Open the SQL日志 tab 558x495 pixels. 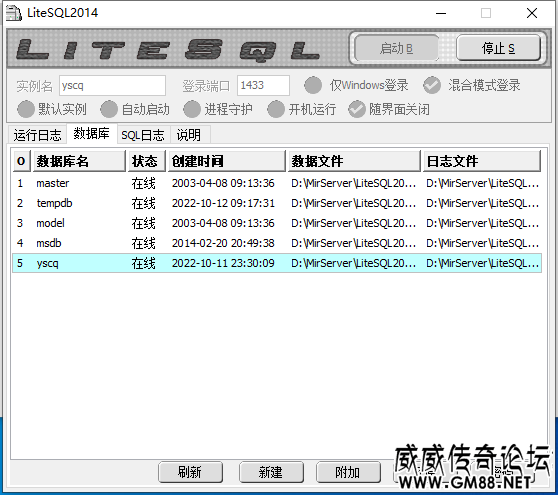point(143,135)
